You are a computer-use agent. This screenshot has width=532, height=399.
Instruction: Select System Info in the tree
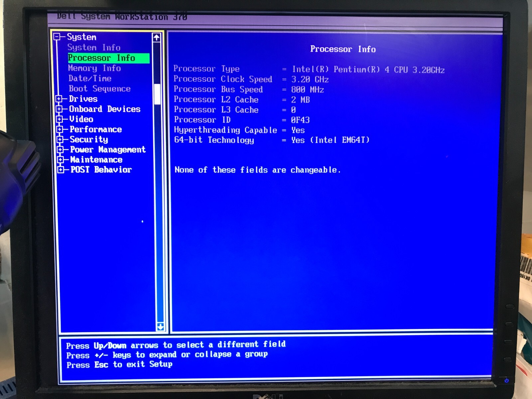click(x=93, y=48)
